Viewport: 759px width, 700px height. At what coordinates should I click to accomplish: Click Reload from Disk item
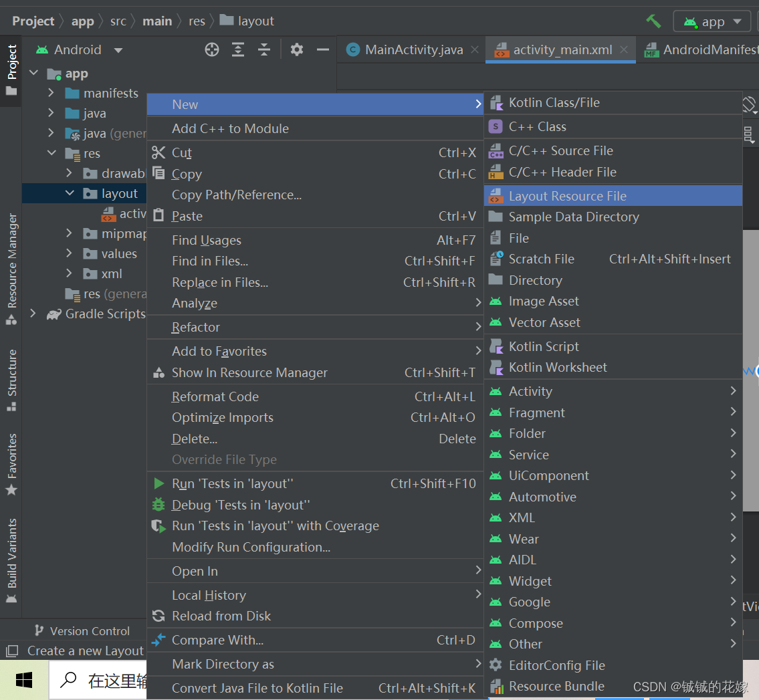pos(315,616)
